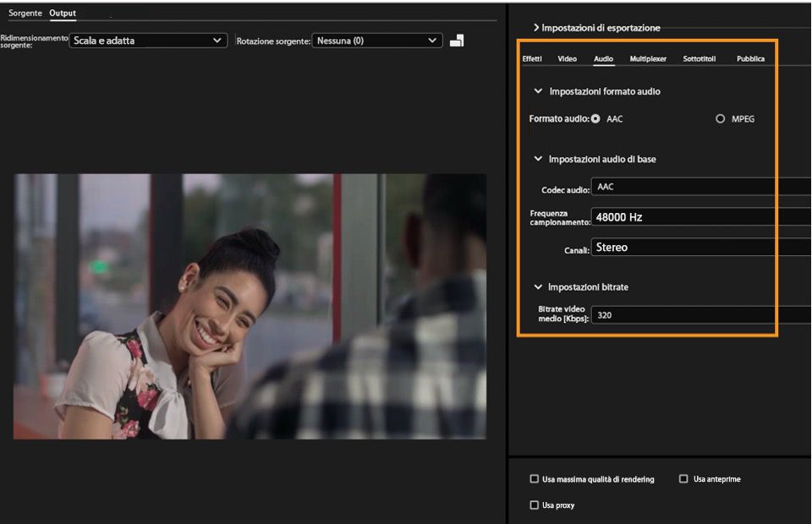Click the crop output icon beside Rotazione sorgente
This screenshot has width=812, height=524.
[457, 41]
